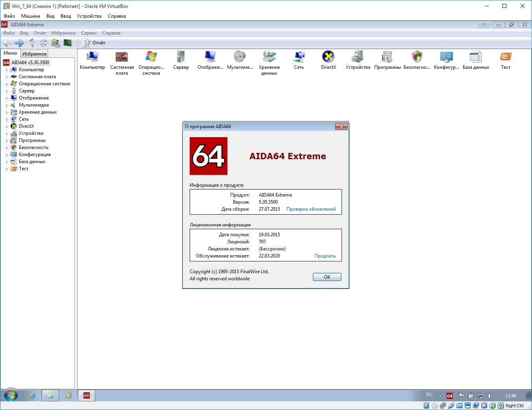Open VirtualBox Машина menu
Viewport: 532px width, 410px height.
tap(31, 16)
